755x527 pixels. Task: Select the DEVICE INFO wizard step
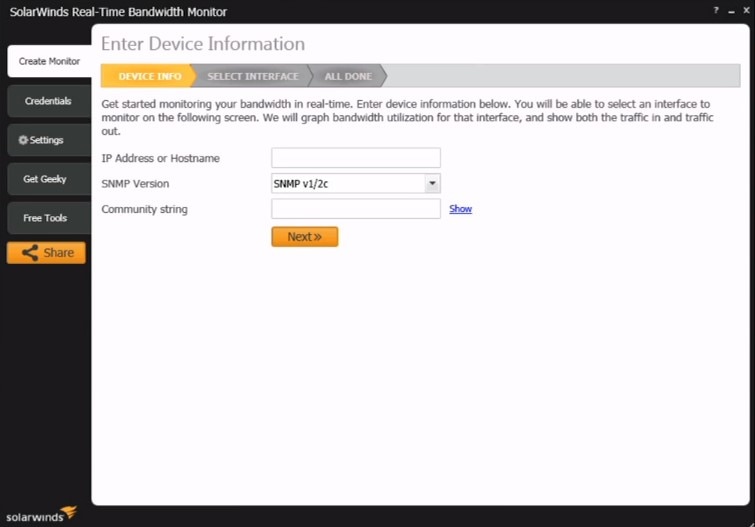pyautogui.click(x=149, y=76)
